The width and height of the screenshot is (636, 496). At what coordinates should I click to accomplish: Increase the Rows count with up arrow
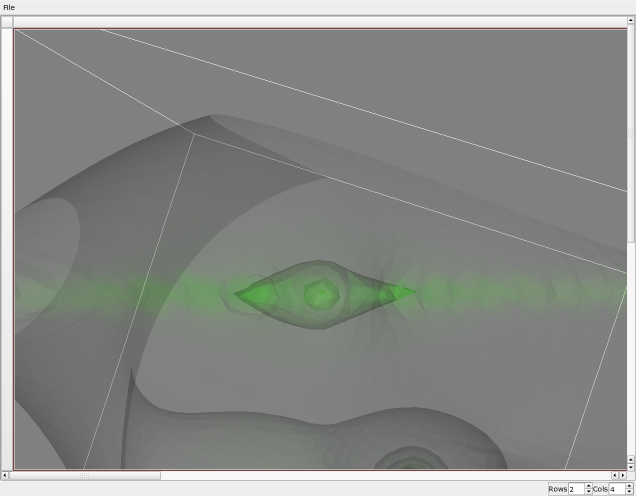[x=589, y=486]
